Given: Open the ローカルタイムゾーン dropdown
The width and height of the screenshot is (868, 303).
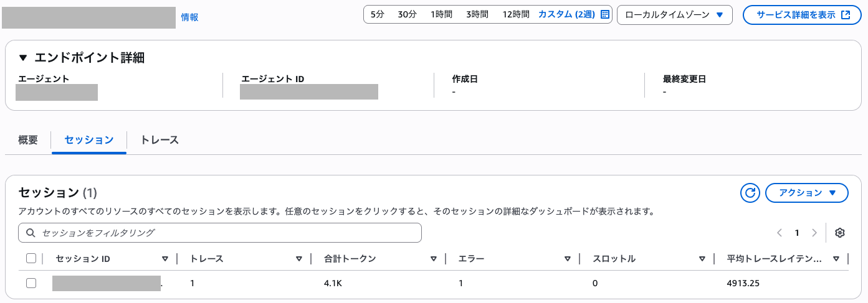Looking at the screenshot, I should pyautogui.click(x=674, y=15).
